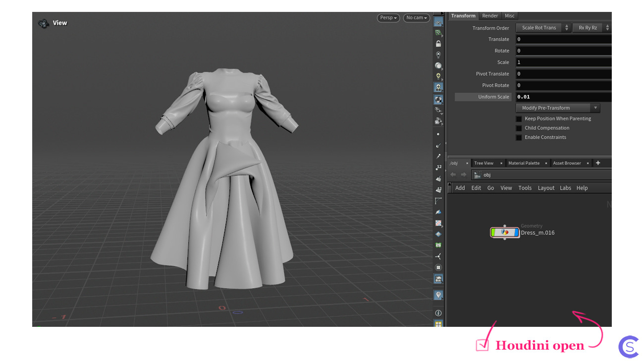Switch to the Misc tab
Image resolution: width=644 pixels, height=362 pixels.
coord(509,16)
